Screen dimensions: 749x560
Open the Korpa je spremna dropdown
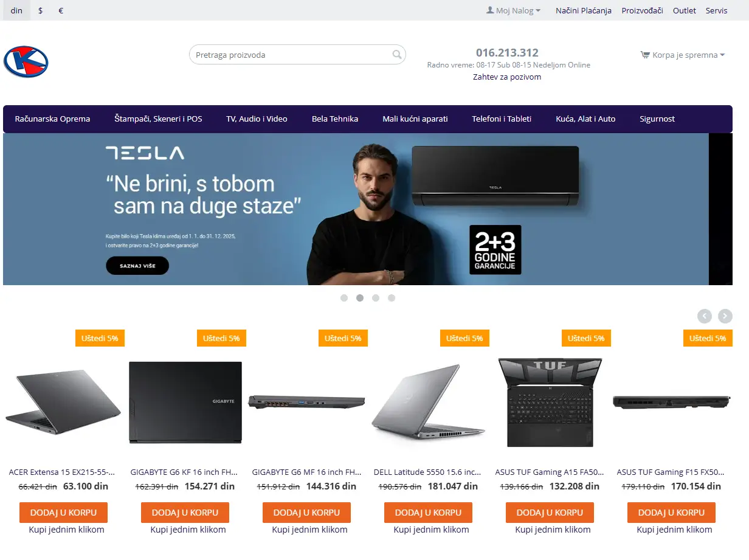click(x=683, y=55)
